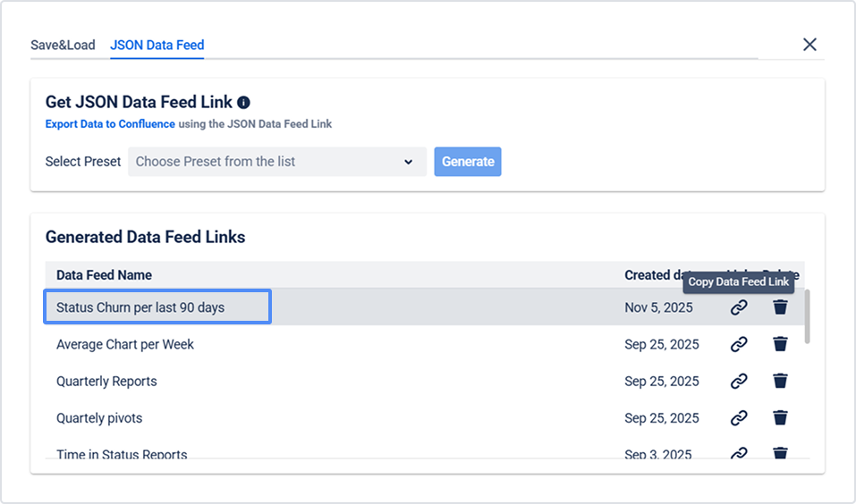Delete the Quarterly Reports feed
Image resolution: width=856 pixels, height=504 pixels.
pyautogui.click(x=781, y=381)
